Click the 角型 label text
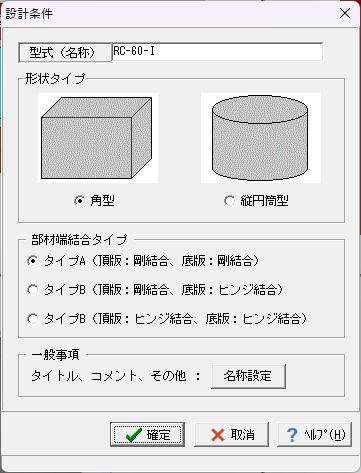Viewport: 361px width, 473px height. [102, 201]
